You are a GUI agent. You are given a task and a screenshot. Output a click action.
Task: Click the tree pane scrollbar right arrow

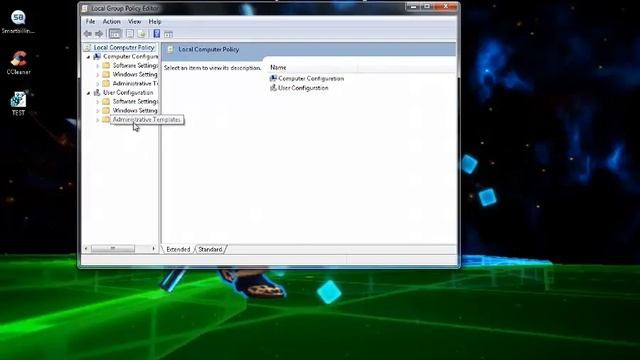tap(153, 248)
